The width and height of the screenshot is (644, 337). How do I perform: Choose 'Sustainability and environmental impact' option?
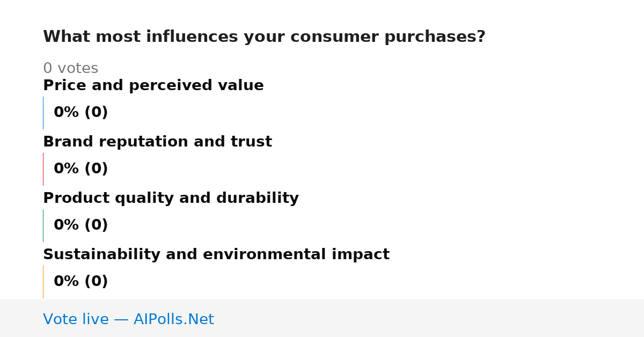[216, 255]
